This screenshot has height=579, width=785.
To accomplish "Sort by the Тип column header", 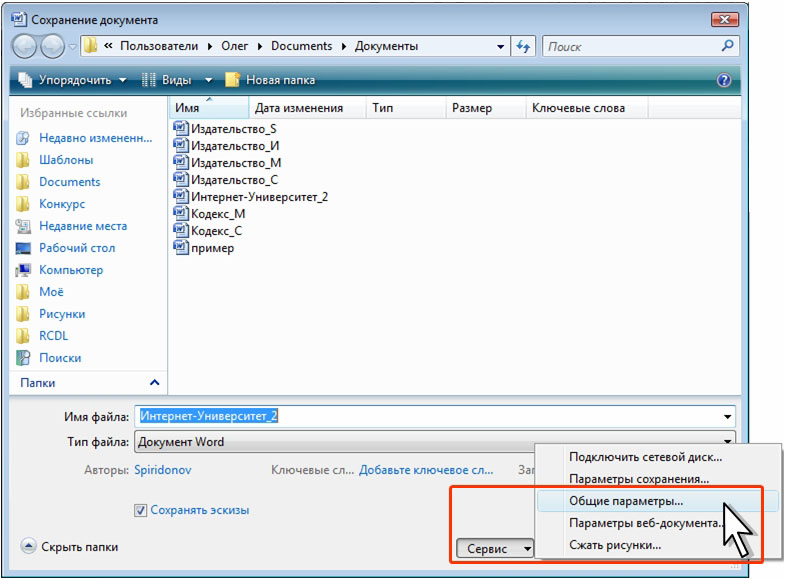I will pyautogui.click(x=406, y=108).
